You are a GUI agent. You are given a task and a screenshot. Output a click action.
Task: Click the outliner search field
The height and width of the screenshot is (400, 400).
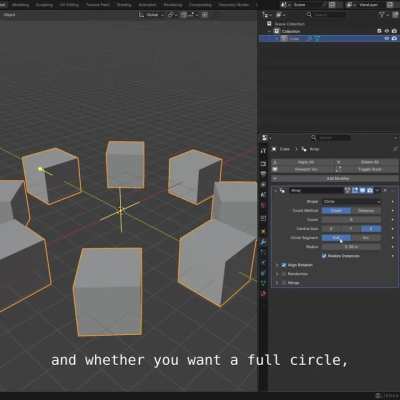tap(326, 15)
